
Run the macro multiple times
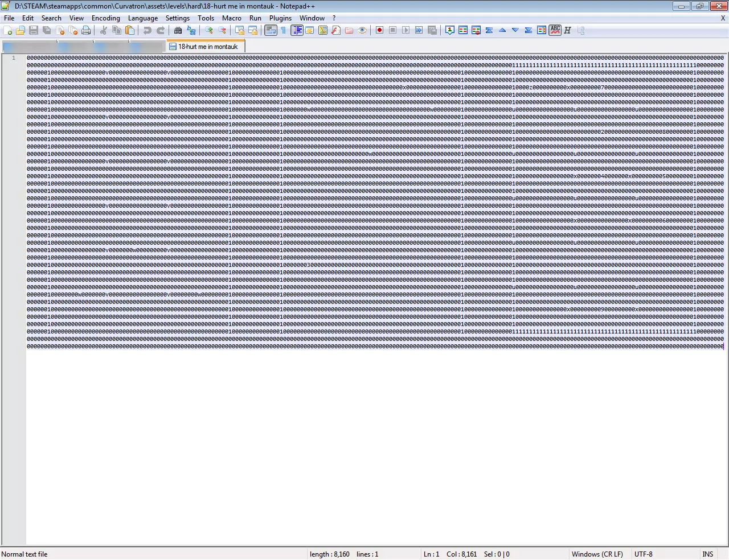(419, 30)
